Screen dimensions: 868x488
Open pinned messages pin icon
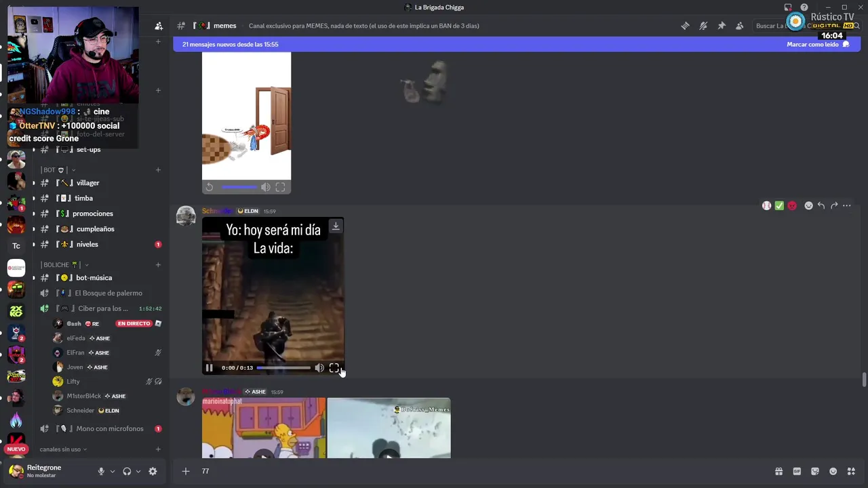tap(722, 26)
